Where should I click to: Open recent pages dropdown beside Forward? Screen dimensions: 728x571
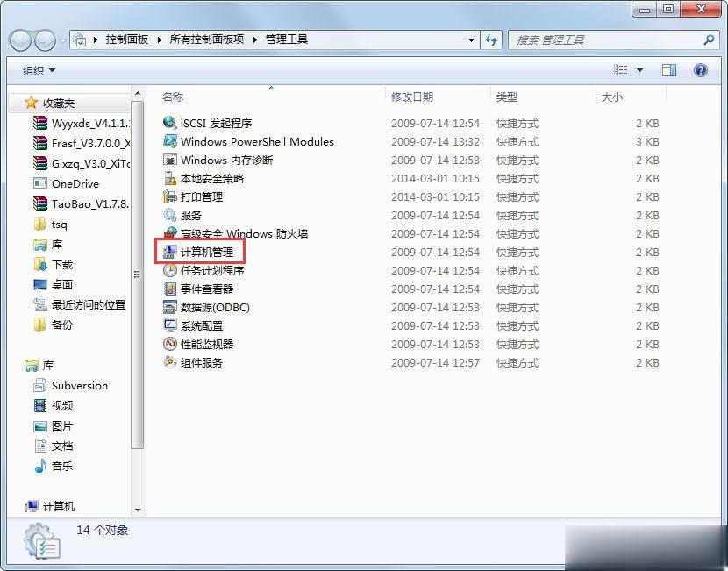click(62, 41)
